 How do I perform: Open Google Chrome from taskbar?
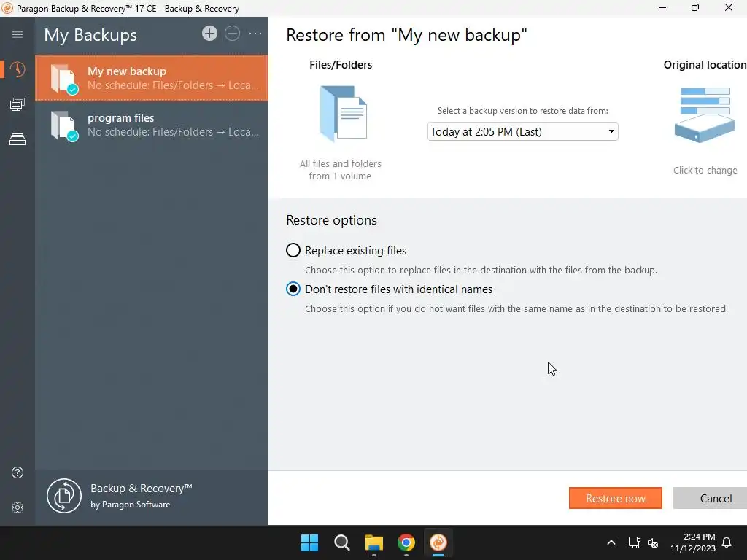(x=406, y=542)
